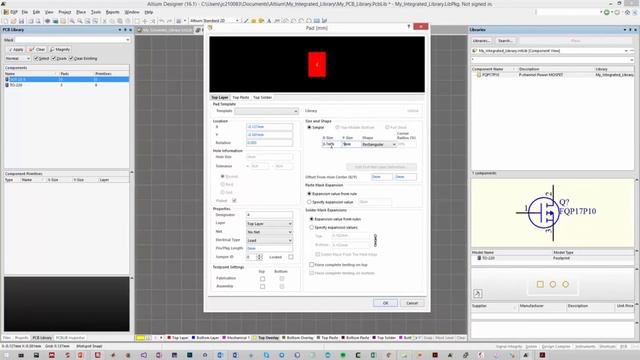The height and width of the screenshot is (360, 640).
Task: Click the Apply button in PCB Library panel
Action: [x=16, y=49]
